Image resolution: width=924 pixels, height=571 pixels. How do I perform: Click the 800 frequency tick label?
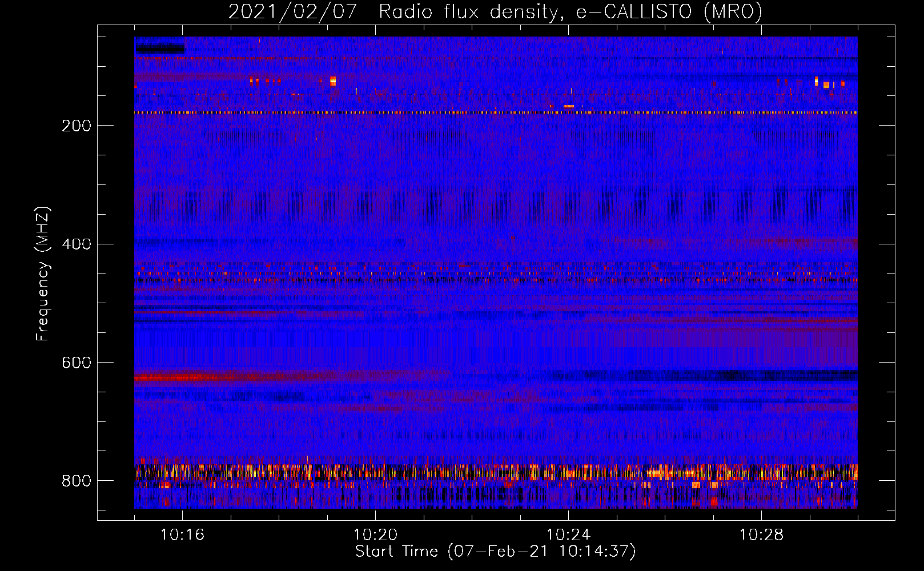pos(77,481)
